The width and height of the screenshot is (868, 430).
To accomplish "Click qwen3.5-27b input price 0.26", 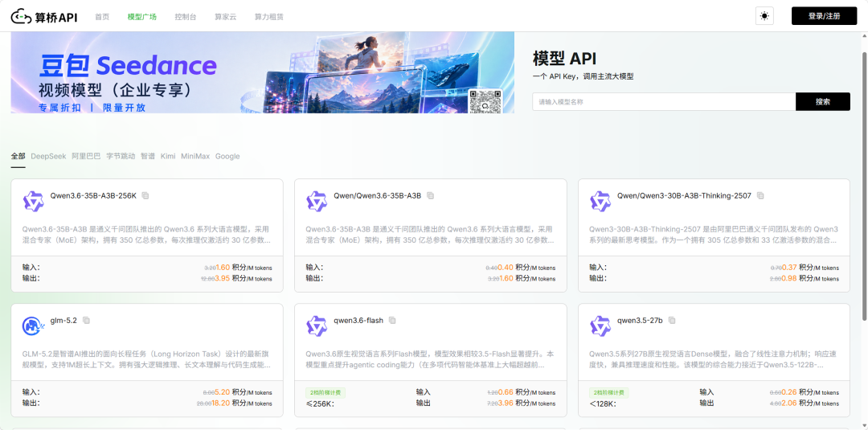I will pyautogui.click(x=789, y=391).
